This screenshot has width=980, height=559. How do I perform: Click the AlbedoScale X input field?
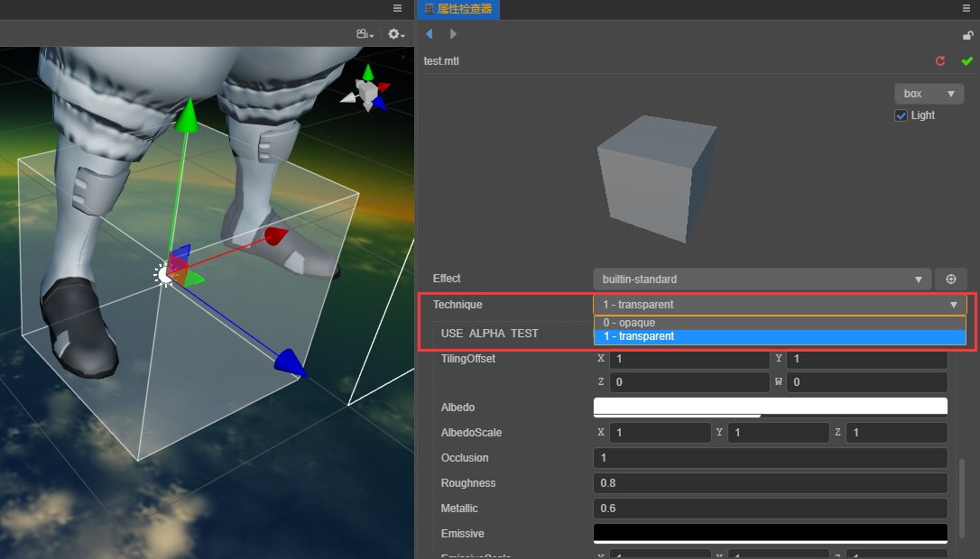pos(660,432)
